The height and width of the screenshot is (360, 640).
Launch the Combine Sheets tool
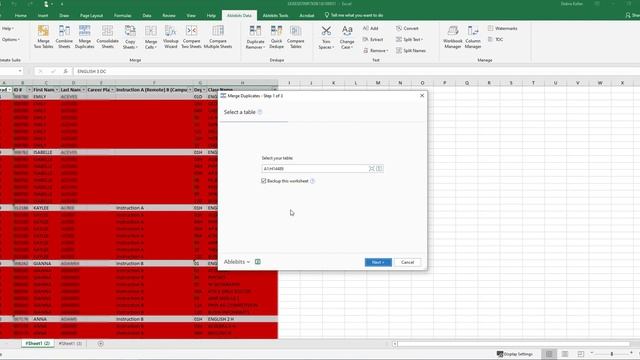pos(64,37)
